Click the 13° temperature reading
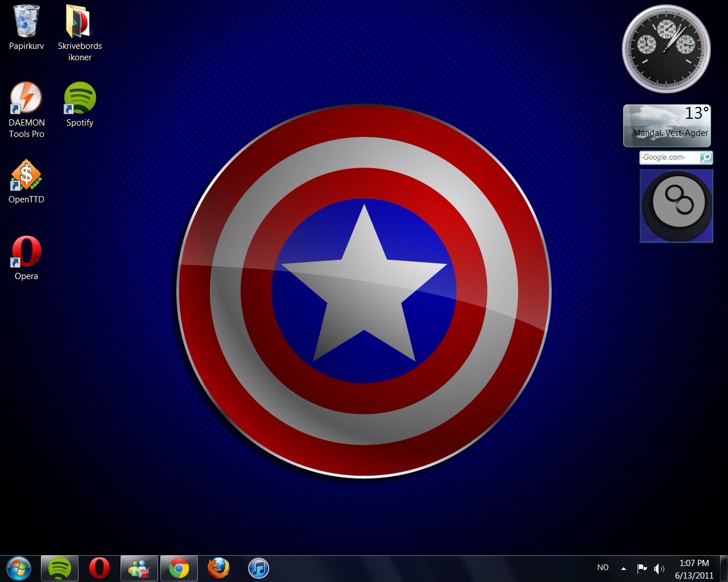Viewport: 728px width, 582px height. pos(697,113)
